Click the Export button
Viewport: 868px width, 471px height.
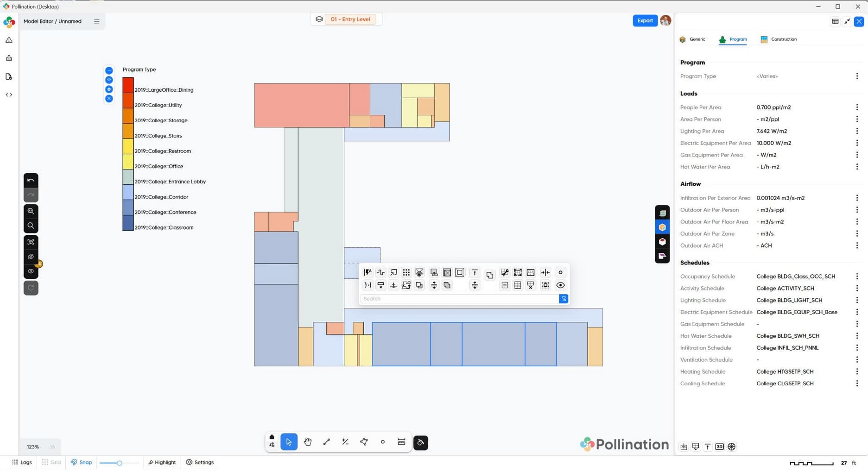coord(645,20)
